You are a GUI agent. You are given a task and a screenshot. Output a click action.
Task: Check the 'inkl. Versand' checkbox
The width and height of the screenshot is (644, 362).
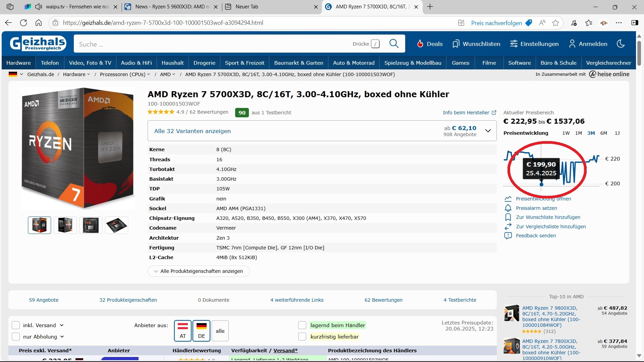[x=16, y=325]
